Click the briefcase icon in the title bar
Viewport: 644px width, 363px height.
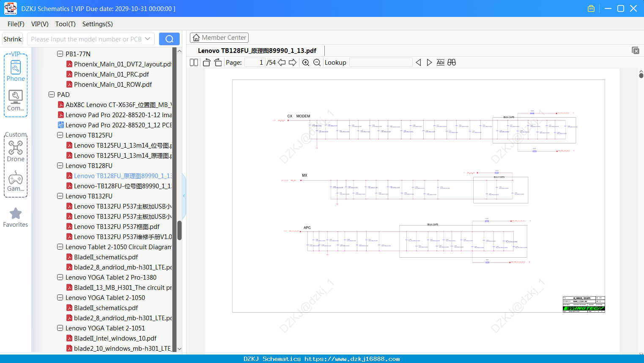(591, 8)
